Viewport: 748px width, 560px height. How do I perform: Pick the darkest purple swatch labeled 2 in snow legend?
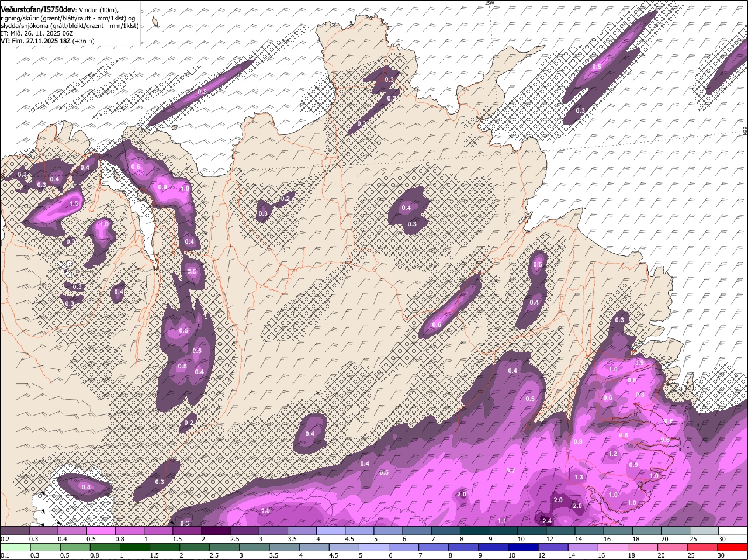coord(216,531)
